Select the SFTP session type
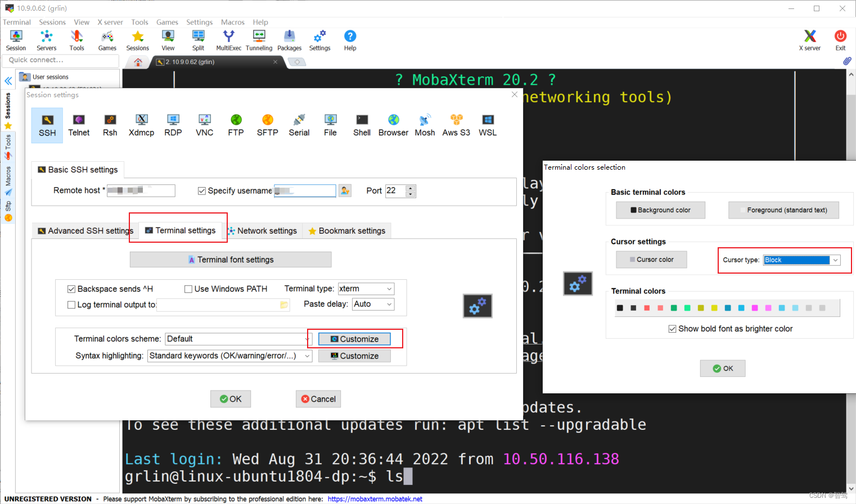This screenshot has width=856, height=504. coord(267,125)
